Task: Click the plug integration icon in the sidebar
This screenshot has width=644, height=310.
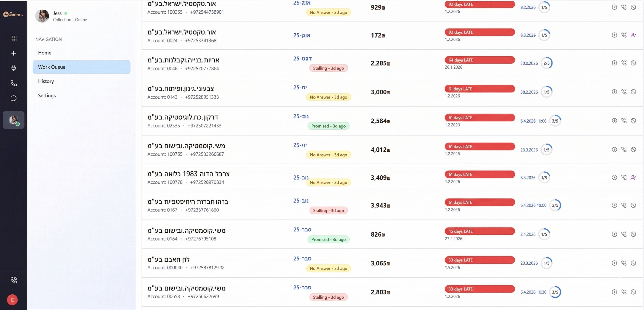Action: pos(13,68)
